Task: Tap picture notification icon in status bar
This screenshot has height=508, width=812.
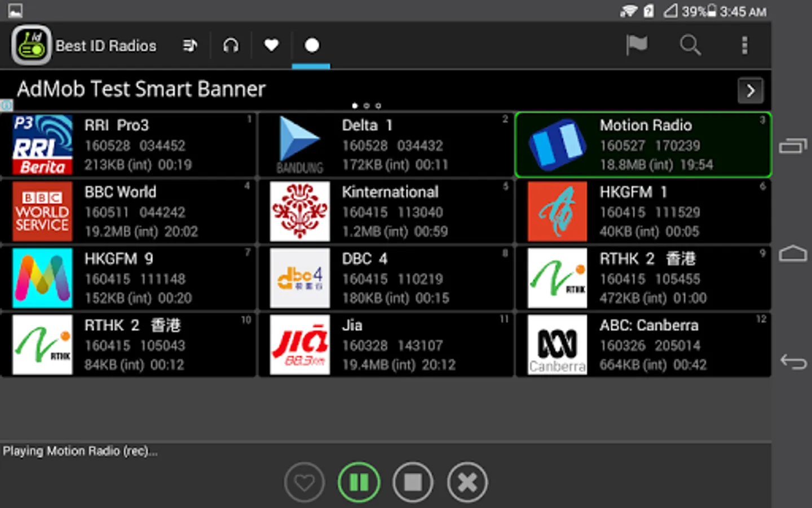Action: (x=15, y=10)
